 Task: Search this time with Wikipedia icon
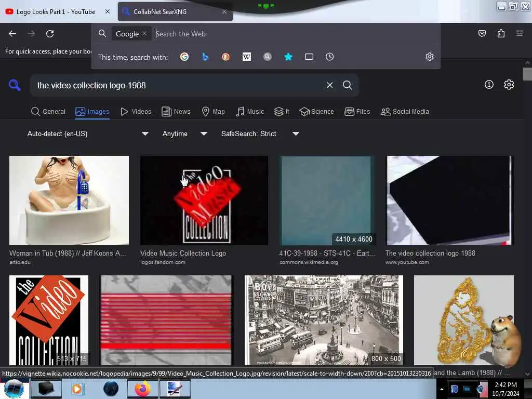coord(247,57)
